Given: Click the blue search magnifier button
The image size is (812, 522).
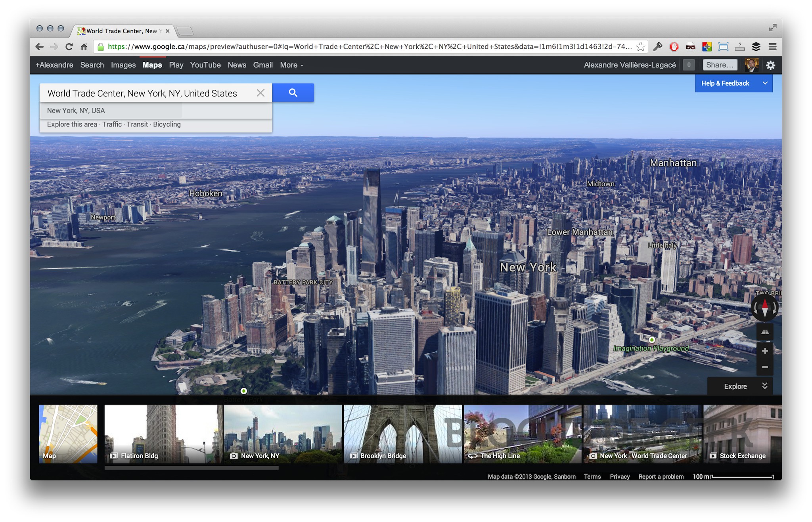Looking at the screenshot, I should (x=293, y=93).
